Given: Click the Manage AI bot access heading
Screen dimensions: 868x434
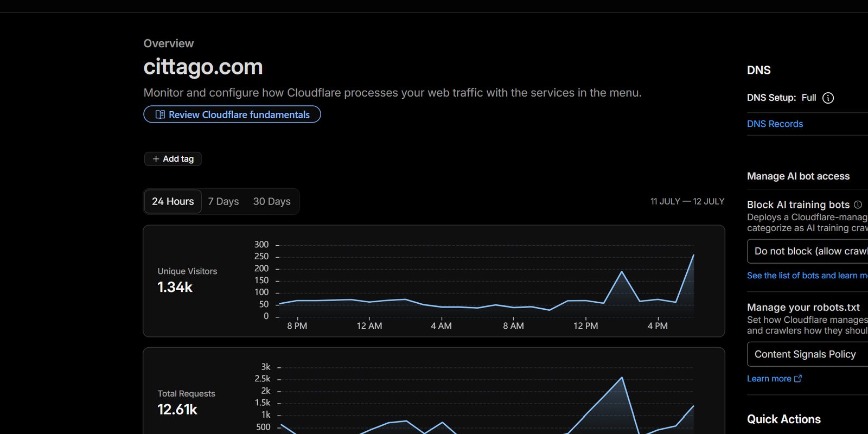Looking at the screenshot, I should coord(798,176).
